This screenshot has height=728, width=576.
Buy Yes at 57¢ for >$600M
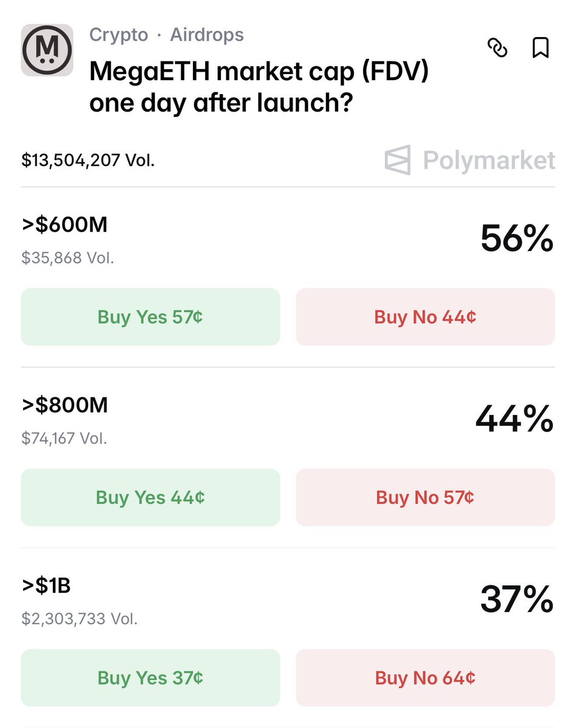tap(151, 317)
